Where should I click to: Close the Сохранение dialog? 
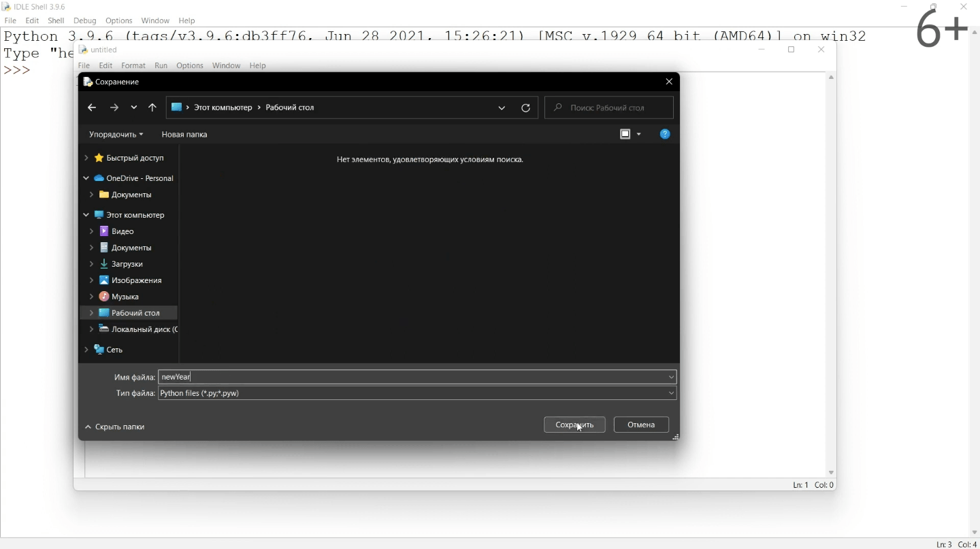click(670, 82)
